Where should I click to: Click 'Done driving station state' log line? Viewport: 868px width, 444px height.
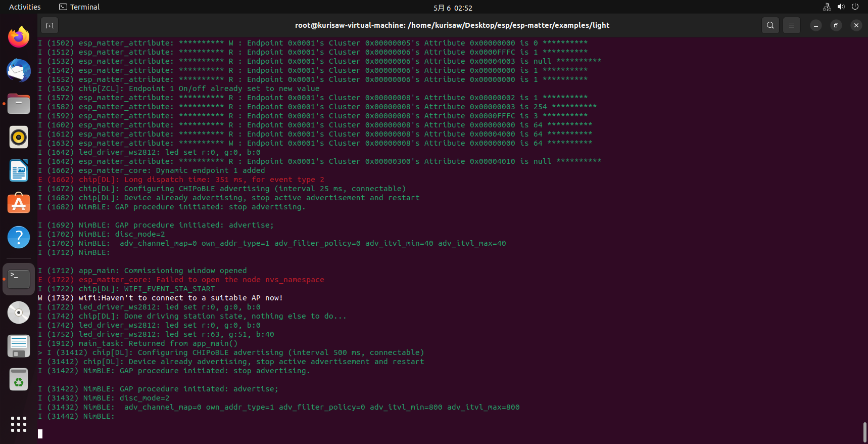192,316
